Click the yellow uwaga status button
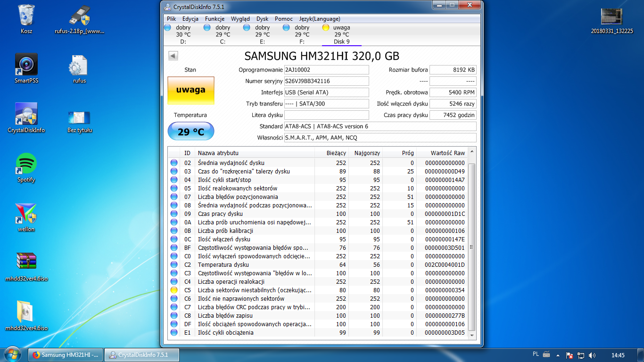Screen dimensions: 644x362 (x=191, y=90)
